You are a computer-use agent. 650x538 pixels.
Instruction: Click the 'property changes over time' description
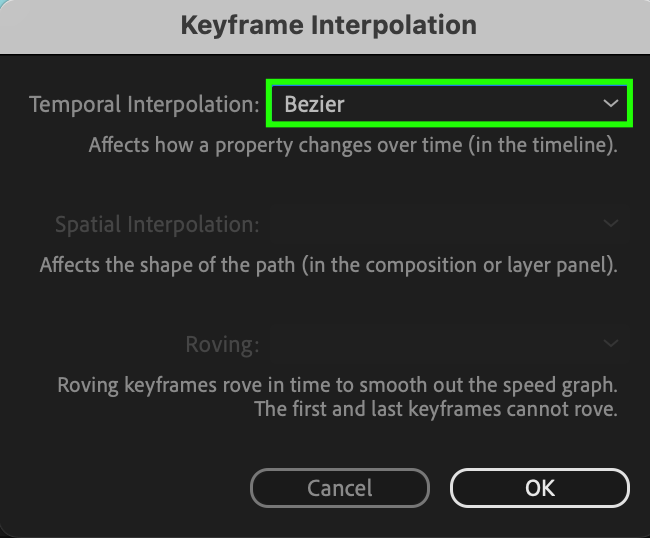tap(353, 145)
